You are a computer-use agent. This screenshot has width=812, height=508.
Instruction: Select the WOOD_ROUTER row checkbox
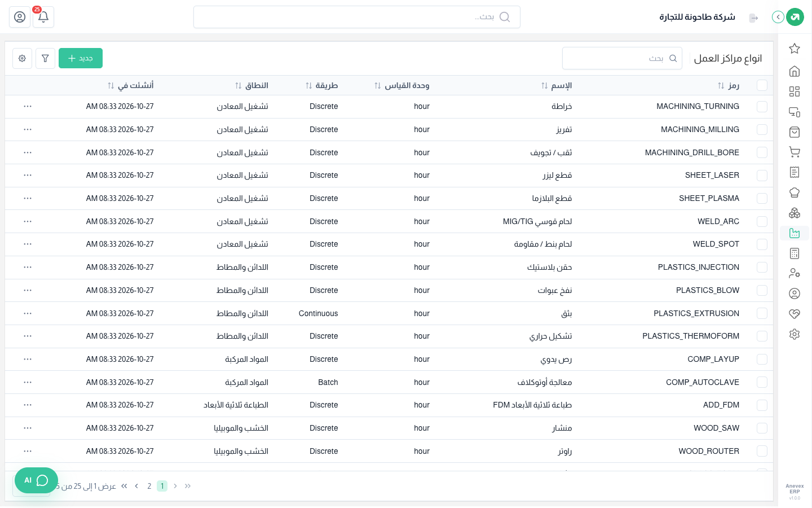click(762, 451)
